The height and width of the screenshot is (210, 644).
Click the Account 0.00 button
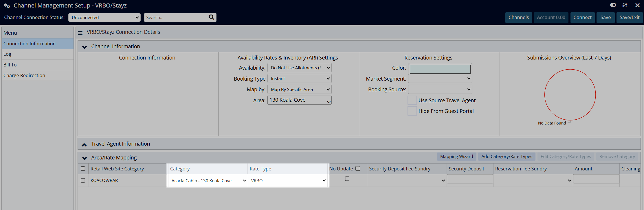click(x=551, y=17)
